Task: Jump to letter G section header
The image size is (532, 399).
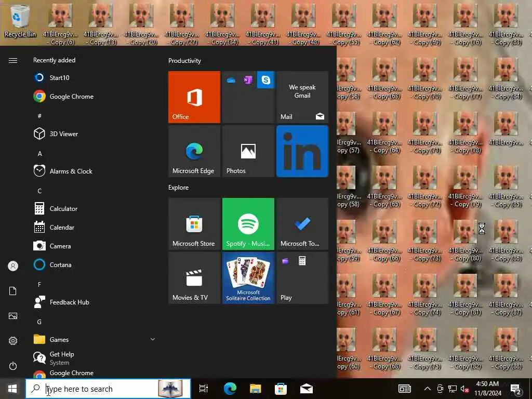Action: 39,322
